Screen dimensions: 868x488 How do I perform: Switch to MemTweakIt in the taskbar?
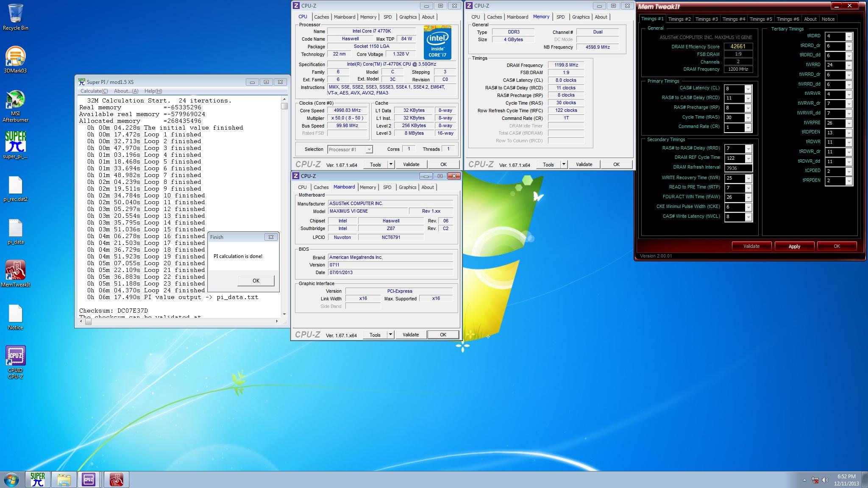(x=117, y=480)
